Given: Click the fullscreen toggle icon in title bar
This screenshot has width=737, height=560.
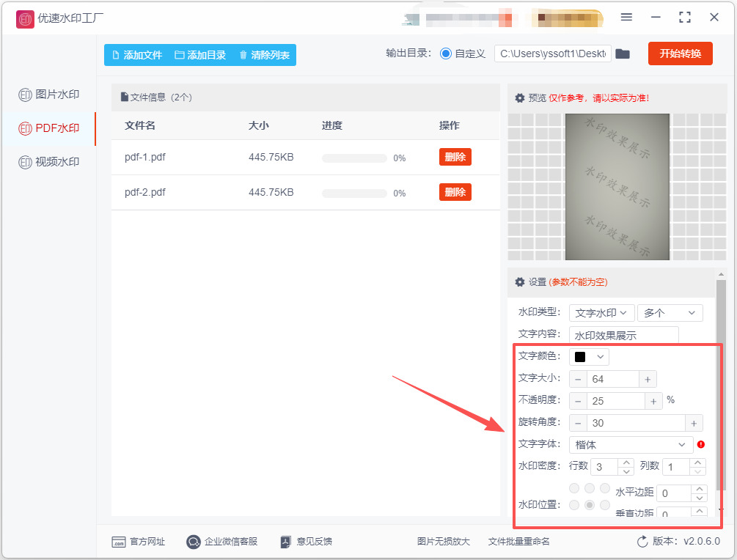Looking at the screenshot, I should point(685,18).
